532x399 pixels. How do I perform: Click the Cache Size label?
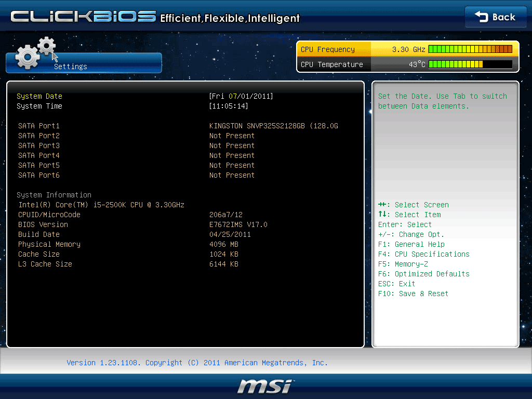[x=38, y=254]
